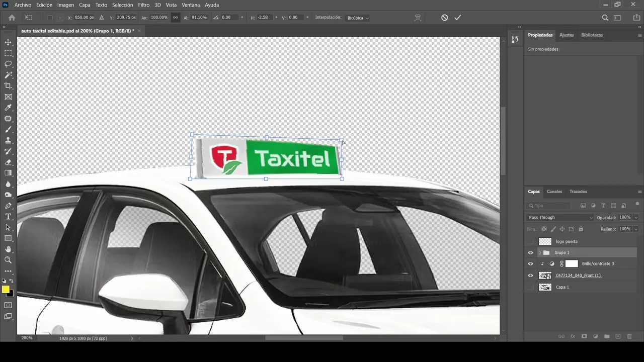
Task: Select the Gradient tool
Action: point(8,173)
